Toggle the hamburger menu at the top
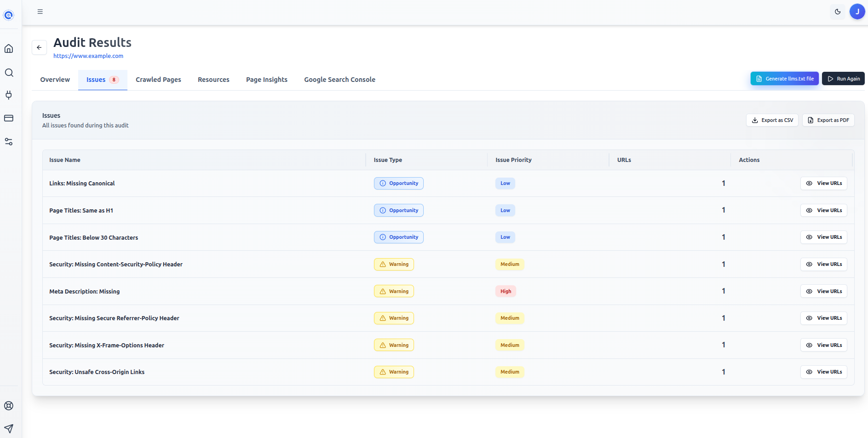This screenshot has width=868, height=438. click(40, 12)
